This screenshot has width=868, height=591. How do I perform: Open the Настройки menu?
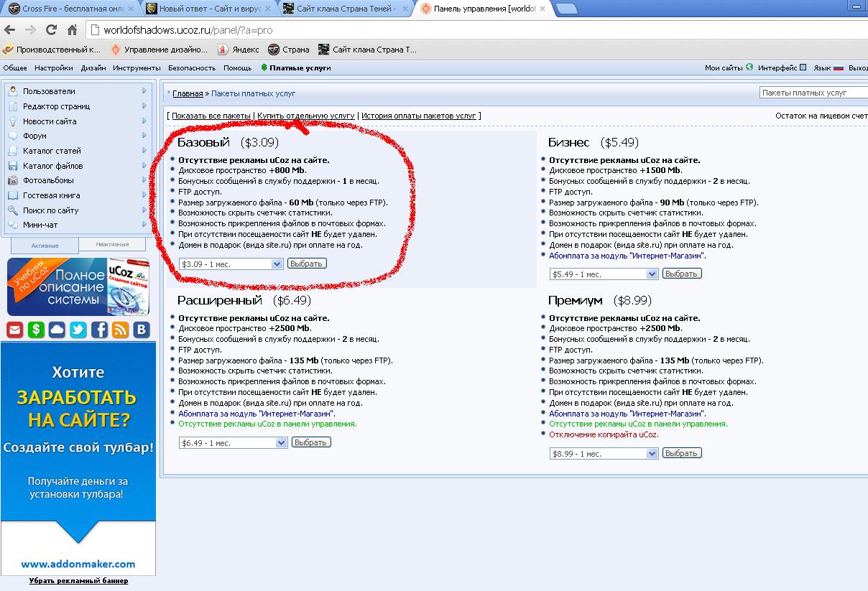coord(54,68)
